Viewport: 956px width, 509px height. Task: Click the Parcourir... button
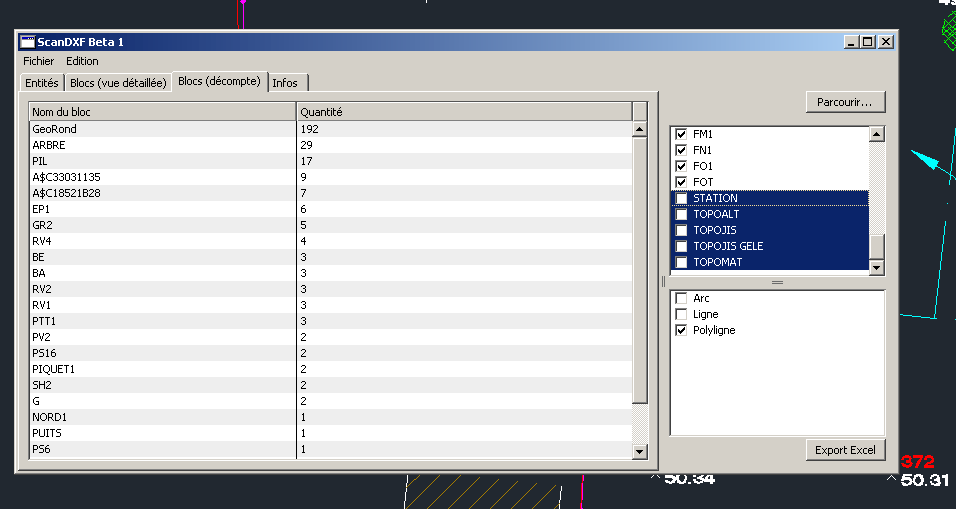coord(845,102)
